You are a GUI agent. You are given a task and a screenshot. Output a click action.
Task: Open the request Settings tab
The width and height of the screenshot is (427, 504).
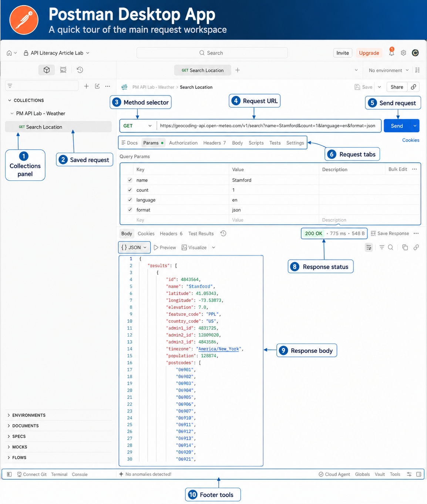click(295, 143)
